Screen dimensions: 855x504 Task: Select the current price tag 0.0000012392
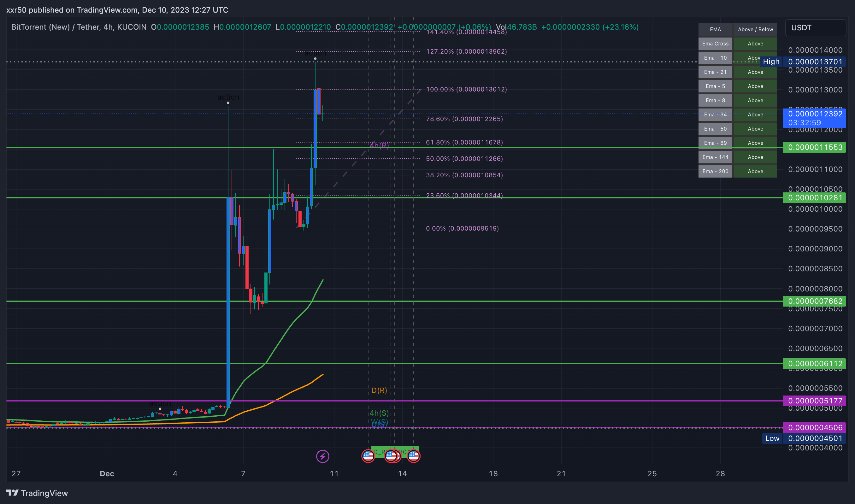coord(814,118)
